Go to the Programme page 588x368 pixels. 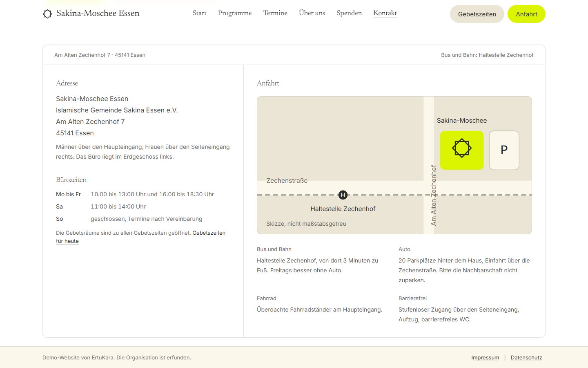(x=235, y=13)
